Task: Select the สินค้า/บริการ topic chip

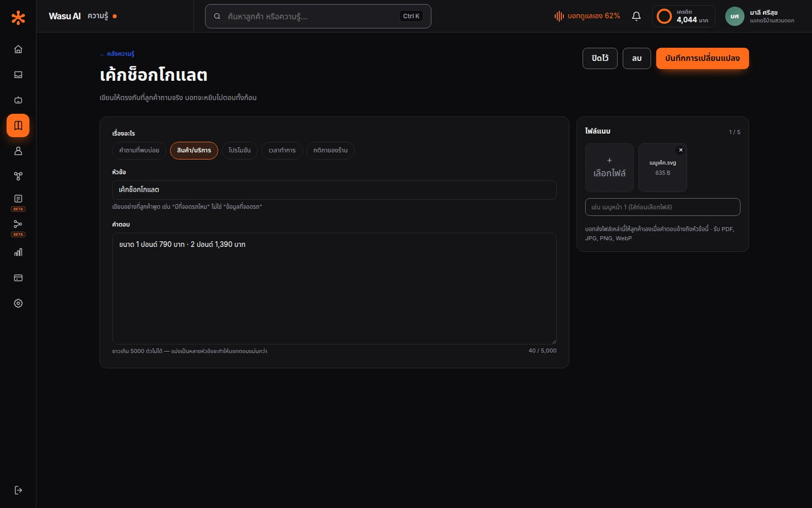Action: coord(194,150)
